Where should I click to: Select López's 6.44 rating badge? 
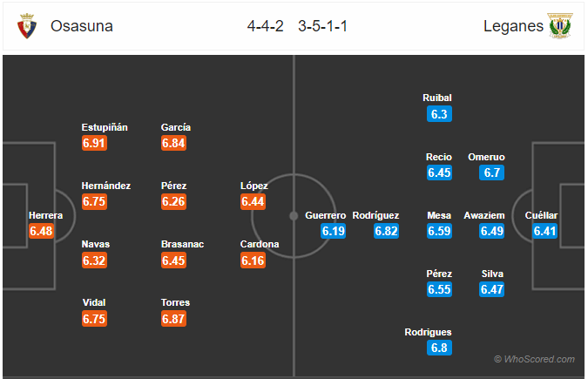[x=253, y=201]
